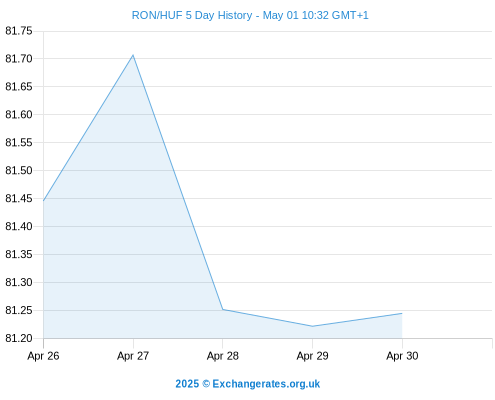495x400 pixels.
Task: Select the Apr 29 axis label
Action: click(312, 356)
